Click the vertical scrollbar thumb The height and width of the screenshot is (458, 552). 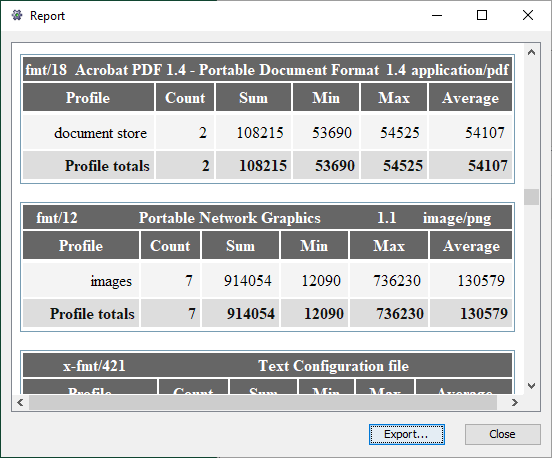coord(531,197)
